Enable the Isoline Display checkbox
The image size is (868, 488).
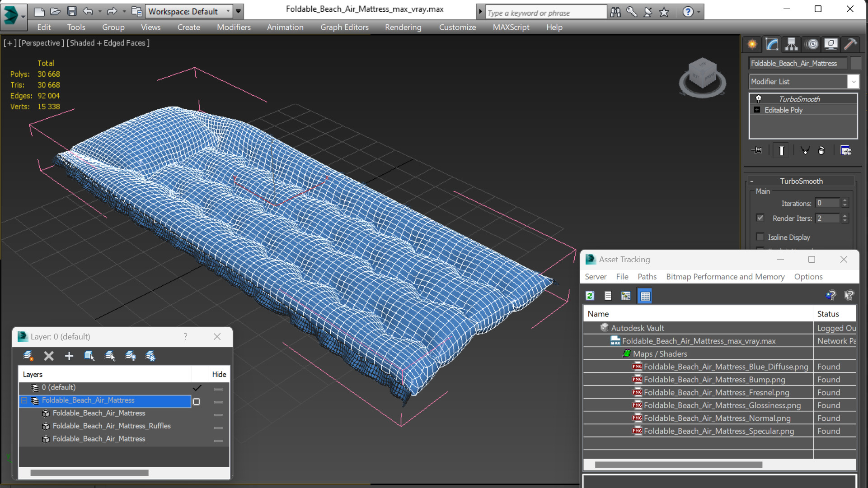760,237
